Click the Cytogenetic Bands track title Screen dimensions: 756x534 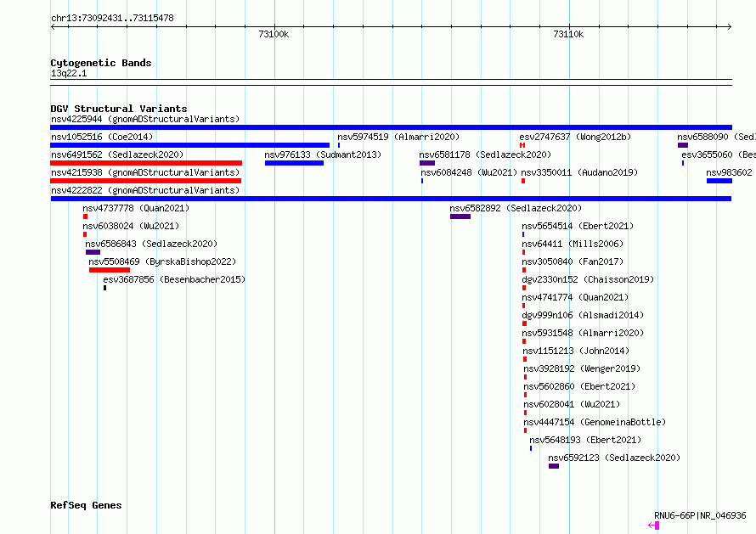101,63
